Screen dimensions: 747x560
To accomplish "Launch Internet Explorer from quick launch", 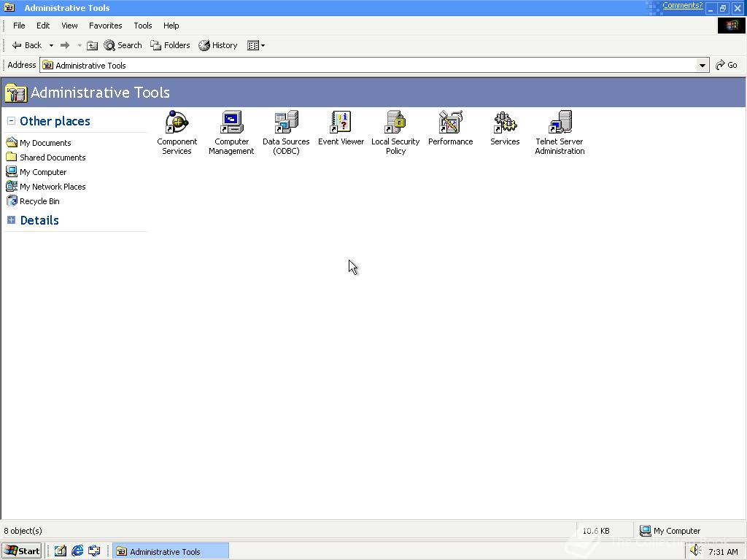I will [77, 551].
